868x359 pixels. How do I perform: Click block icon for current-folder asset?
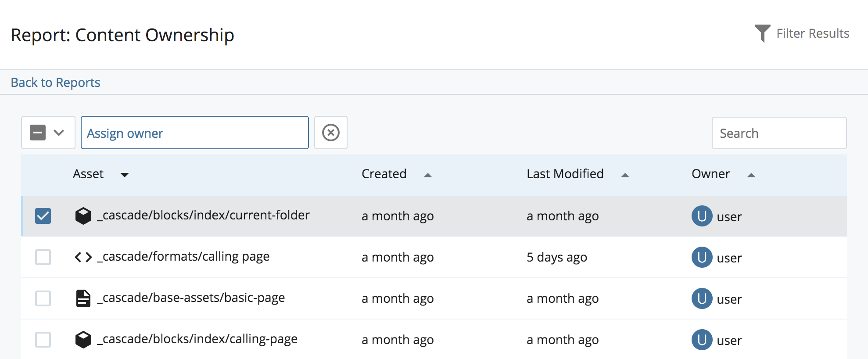(83, 215)
